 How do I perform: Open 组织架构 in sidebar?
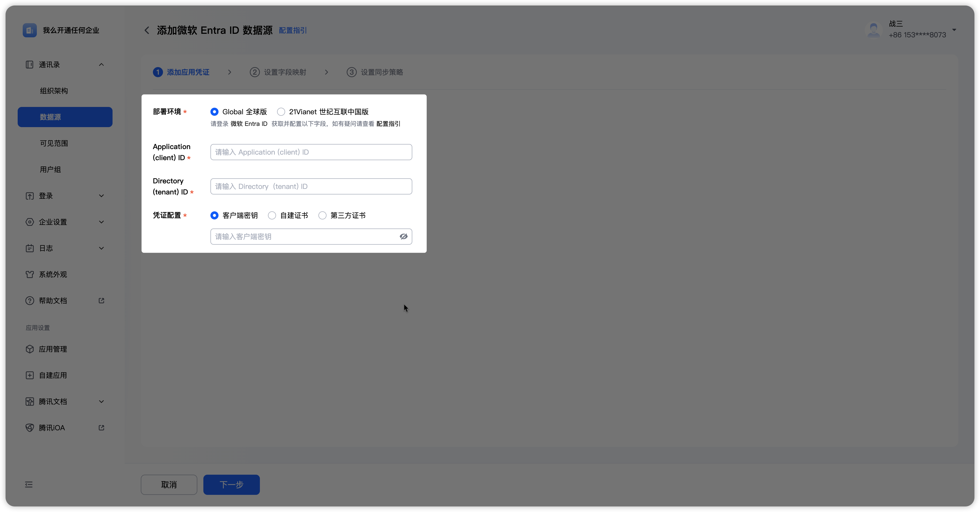[54, 91]
